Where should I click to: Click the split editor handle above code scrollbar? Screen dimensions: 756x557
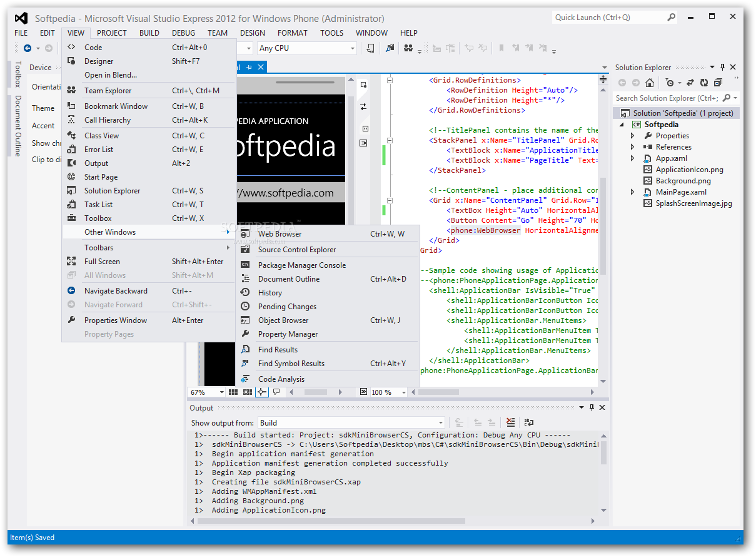tap(603, 79)
